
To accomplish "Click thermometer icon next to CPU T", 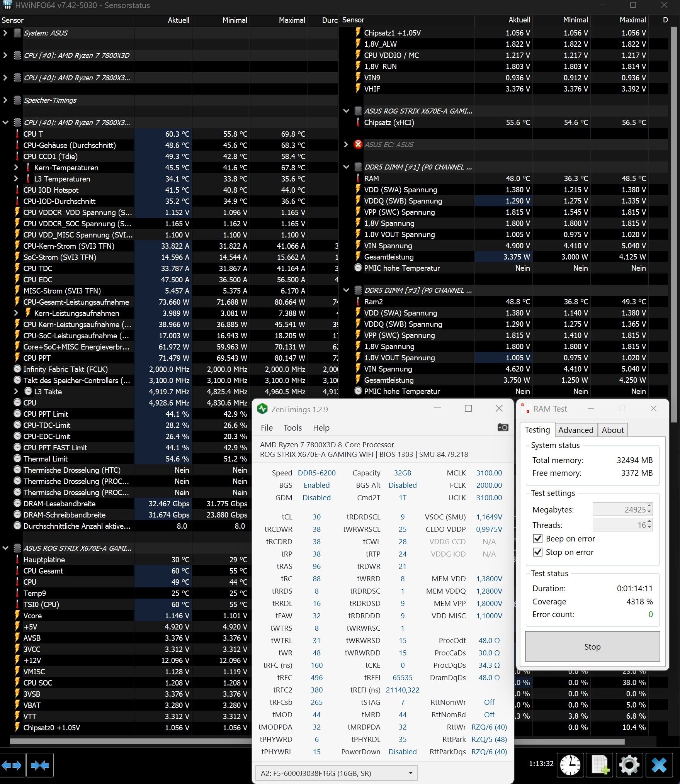I will pos(17,134).
